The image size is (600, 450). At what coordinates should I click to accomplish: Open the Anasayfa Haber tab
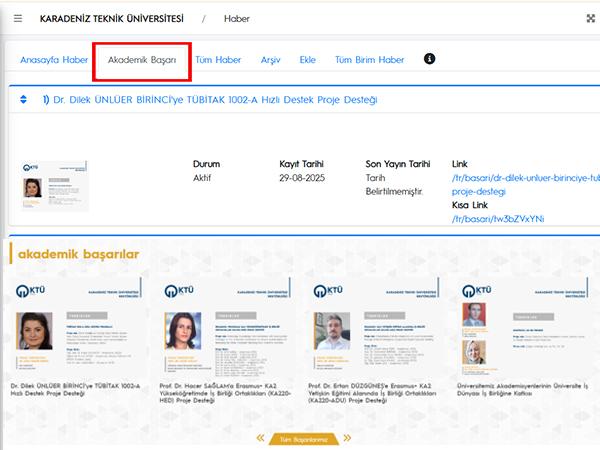[x=54, y=60]
